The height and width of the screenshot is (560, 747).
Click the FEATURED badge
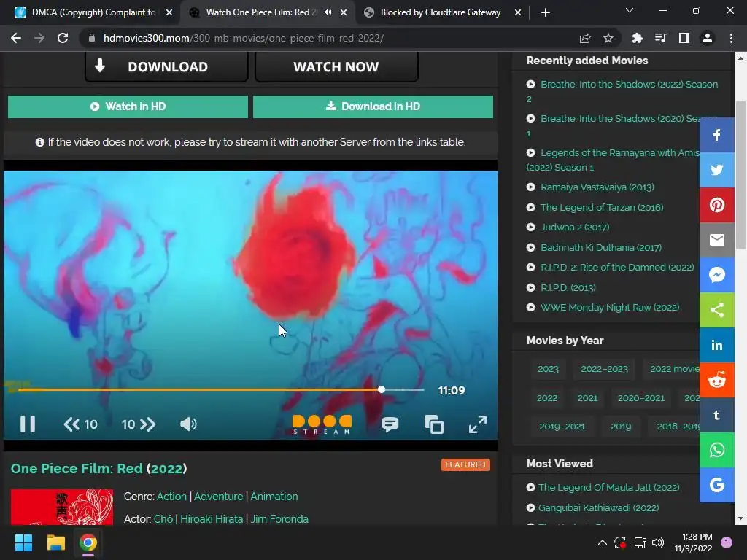465,464
